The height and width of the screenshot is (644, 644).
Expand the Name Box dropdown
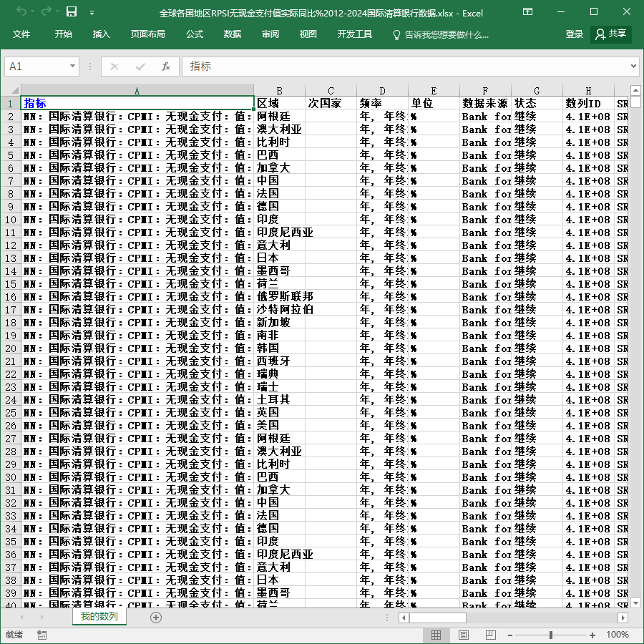coord(72,66)
